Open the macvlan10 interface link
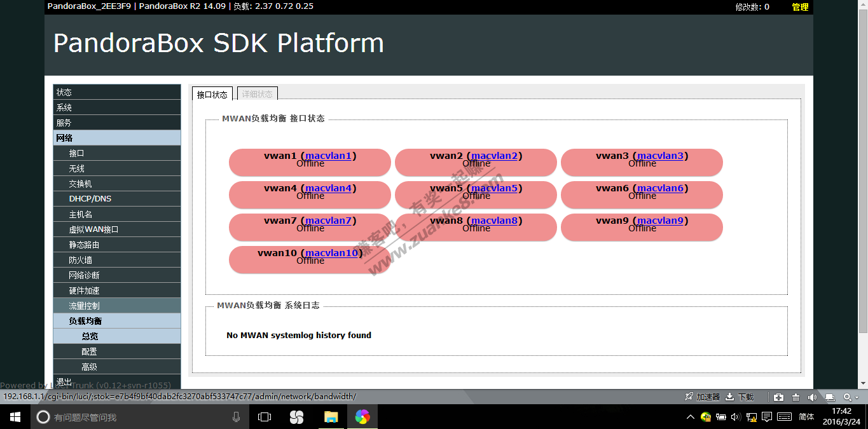The image size is (868, 429). [331, 253]
